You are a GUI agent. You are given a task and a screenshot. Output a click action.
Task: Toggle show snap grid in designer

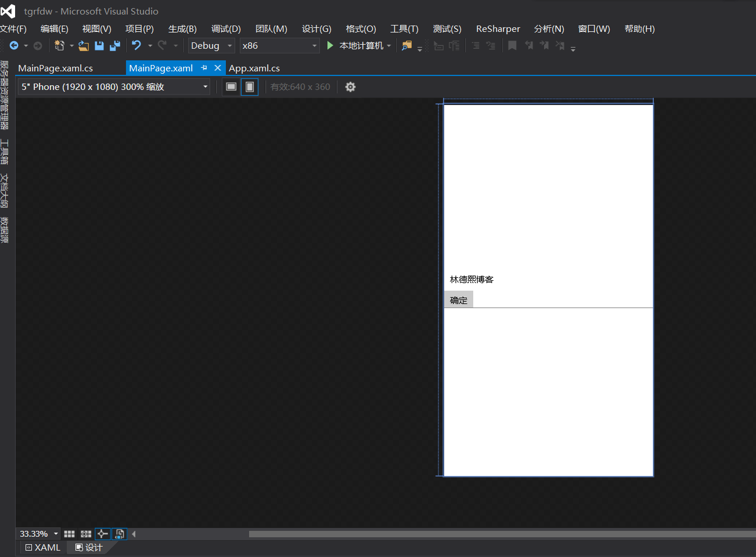(x=70, y=534)
